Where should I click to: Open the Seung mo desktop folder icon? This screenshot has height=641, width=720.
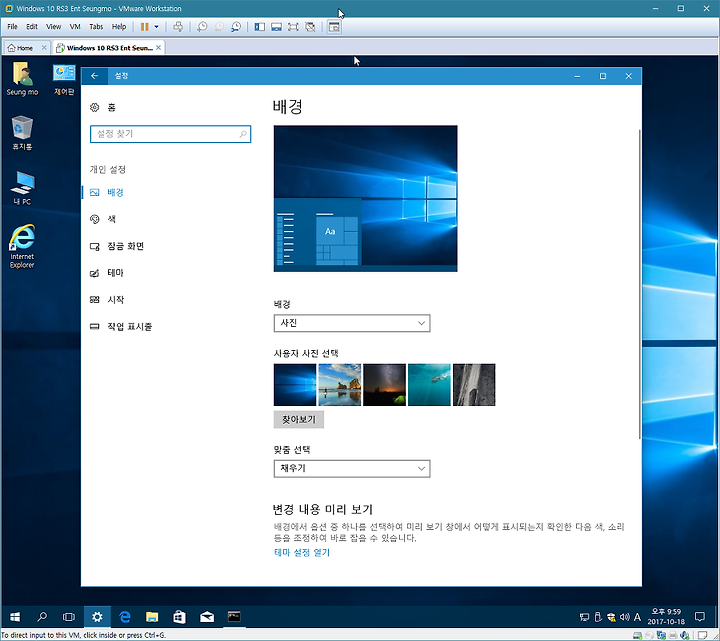22,79
